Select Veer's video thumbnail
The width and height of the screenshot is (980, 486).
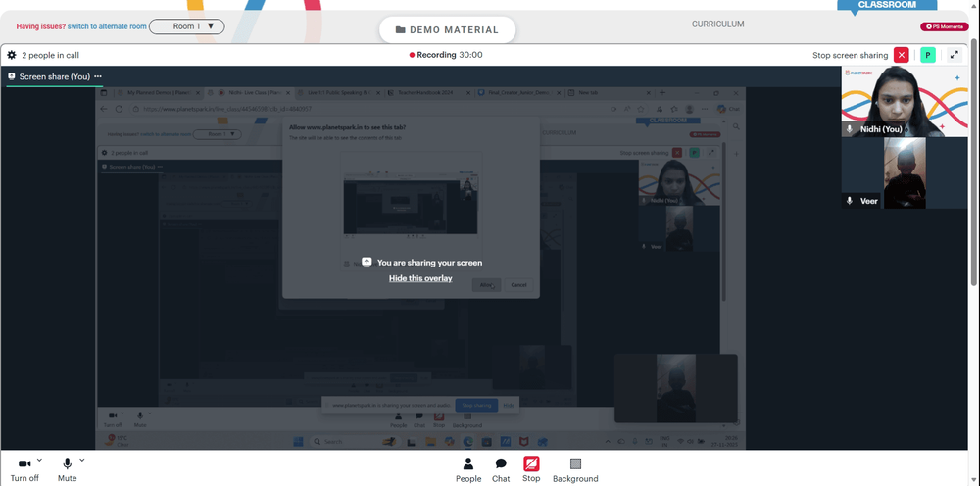[x=905, y=173]
